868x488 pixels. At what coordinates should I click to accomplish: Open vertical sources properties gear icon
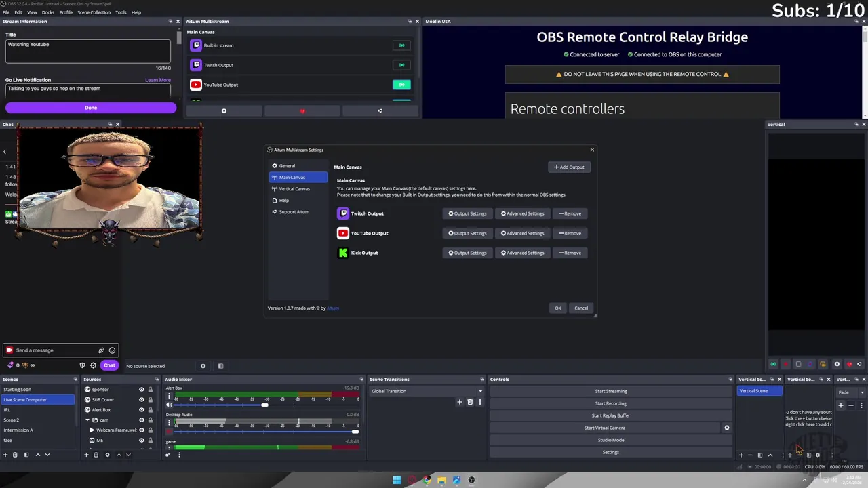coord(818,455)
